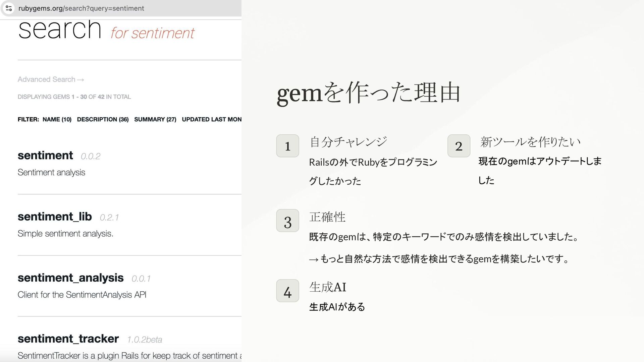Open the sentiment_lib gem result

(x=55, y=217)
